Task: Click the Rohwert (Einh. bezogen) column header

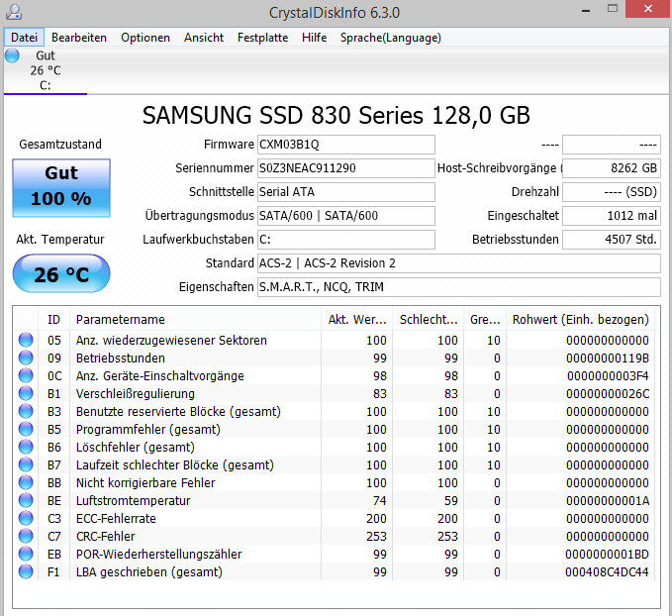Action: pyautogui.click(x=581, y=319)
